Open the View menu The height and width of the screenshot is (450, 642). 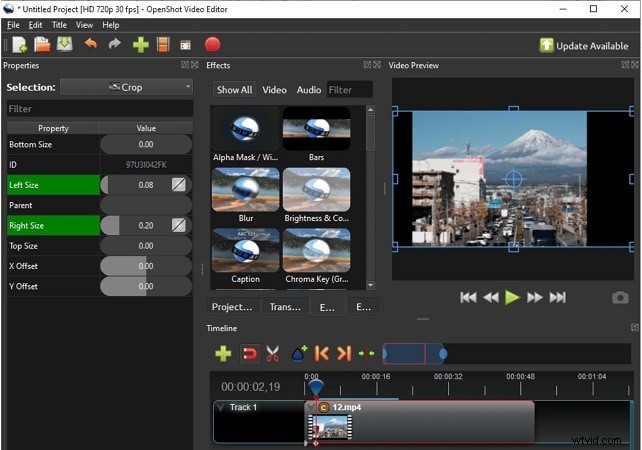[x=84, y=25]
